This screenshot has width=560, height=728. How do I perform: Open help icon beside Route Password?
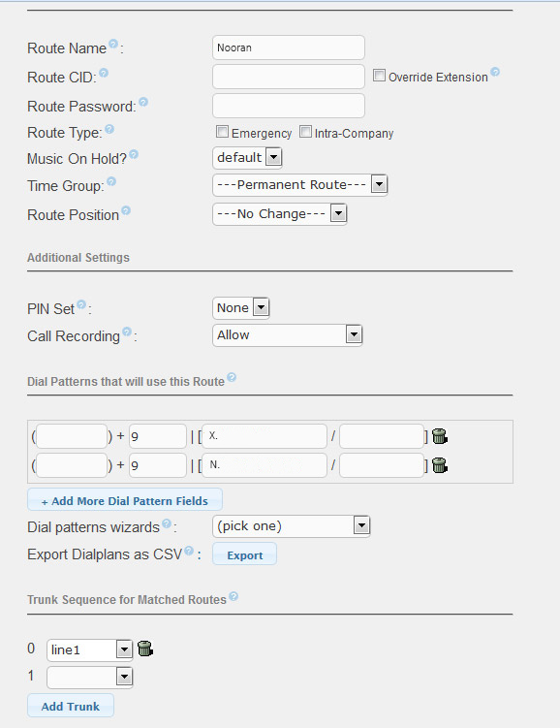[x=143, y=102]
